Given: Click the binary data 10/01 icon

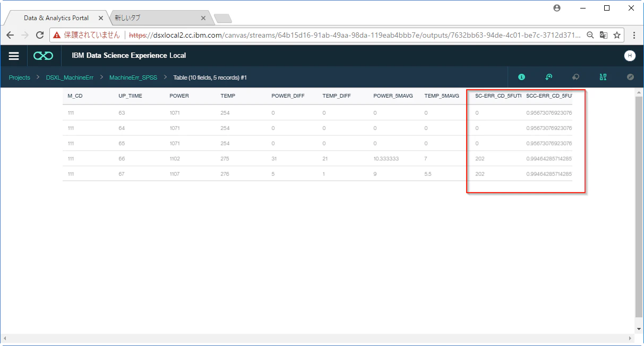Looking at the screenshot, I should click(603, 77).
